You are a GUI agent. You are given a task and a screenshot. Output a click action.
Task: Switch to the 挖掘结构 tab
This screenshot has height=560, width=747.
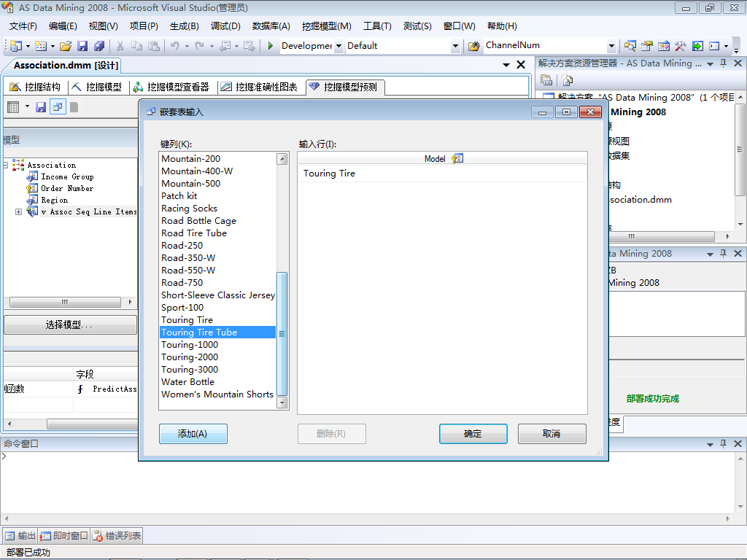click(x=36, y=87)
